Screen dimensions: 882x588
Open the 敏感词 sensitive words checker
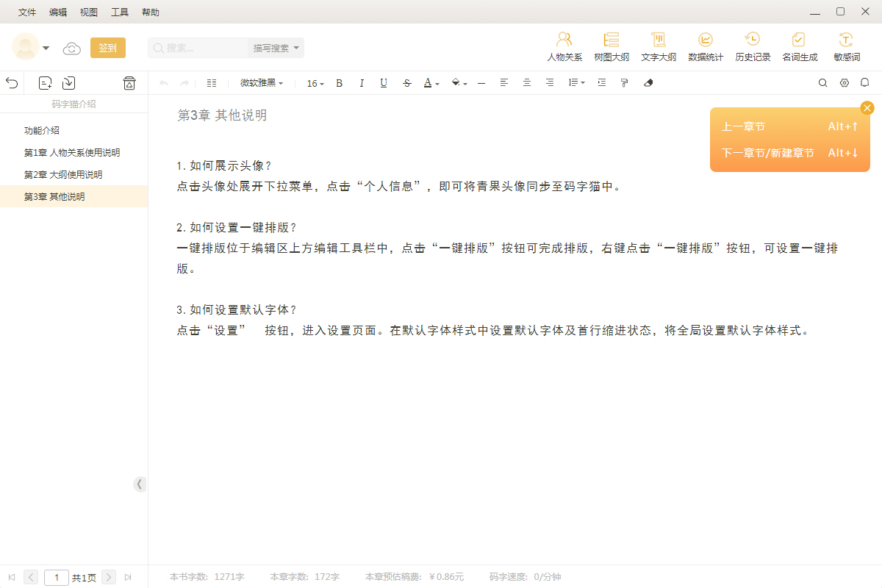(846, 46)
